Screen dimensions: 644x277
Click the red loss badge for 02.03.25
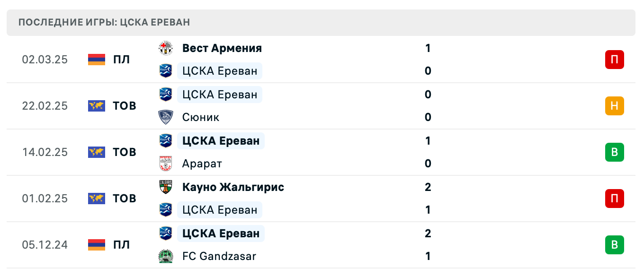point(614,60)
